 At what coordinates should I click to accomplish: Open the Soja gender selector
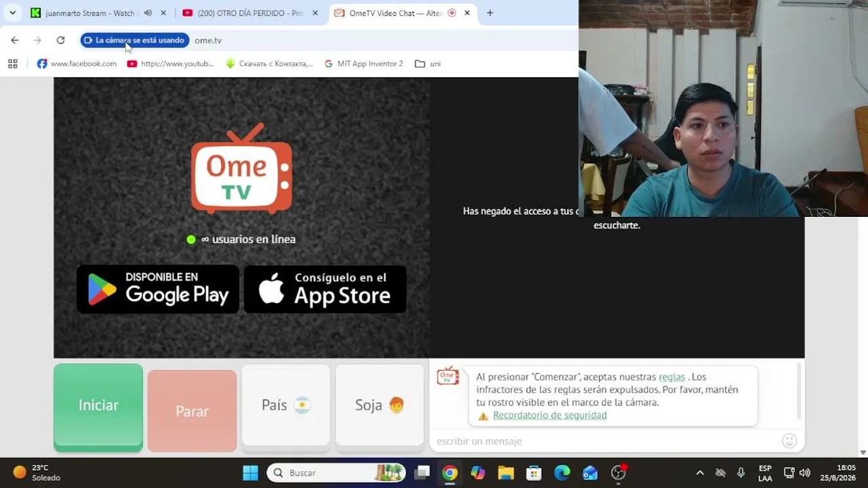coord(380,406)
